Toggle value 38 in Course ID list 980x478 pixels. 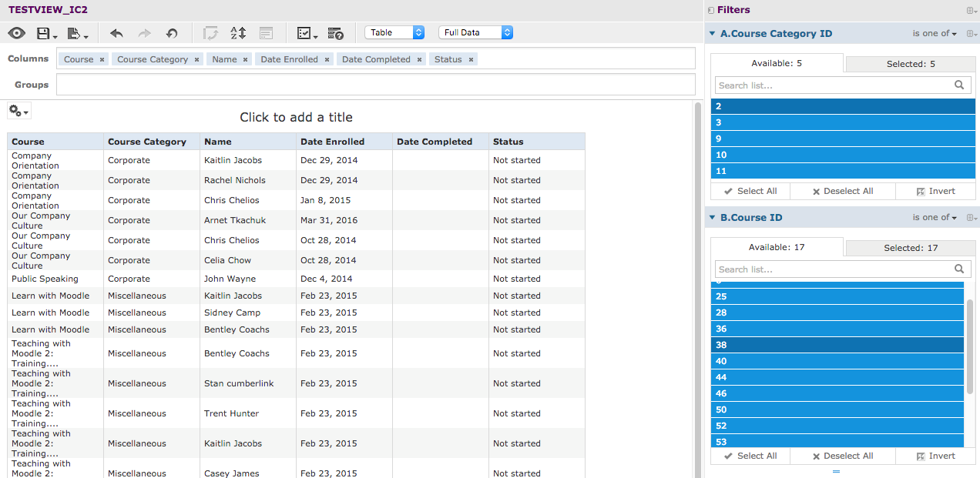pos(837,345)
